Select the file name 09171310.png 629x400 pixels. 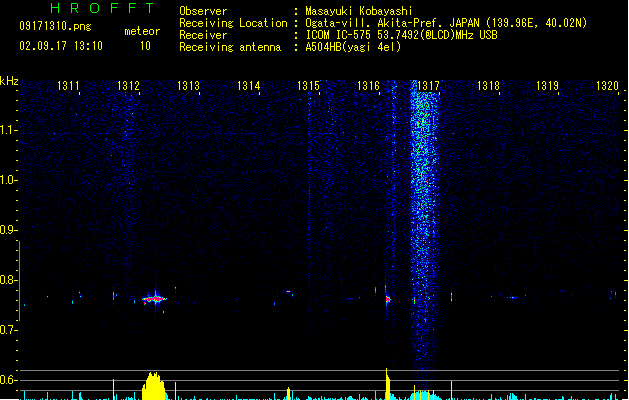click(x=55, y=26)
